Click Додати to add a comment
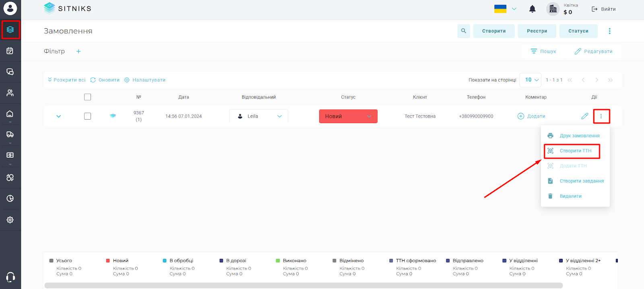The height and width of the screenshot is (289, 644). click(x=531, y=116)
